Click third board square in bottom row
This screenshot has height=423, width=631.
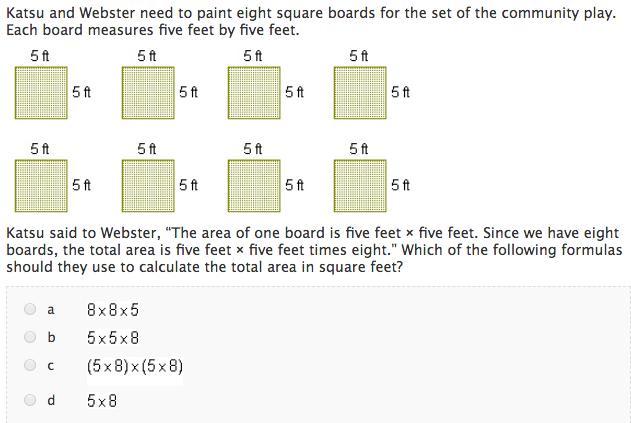[x=254, y=186]
